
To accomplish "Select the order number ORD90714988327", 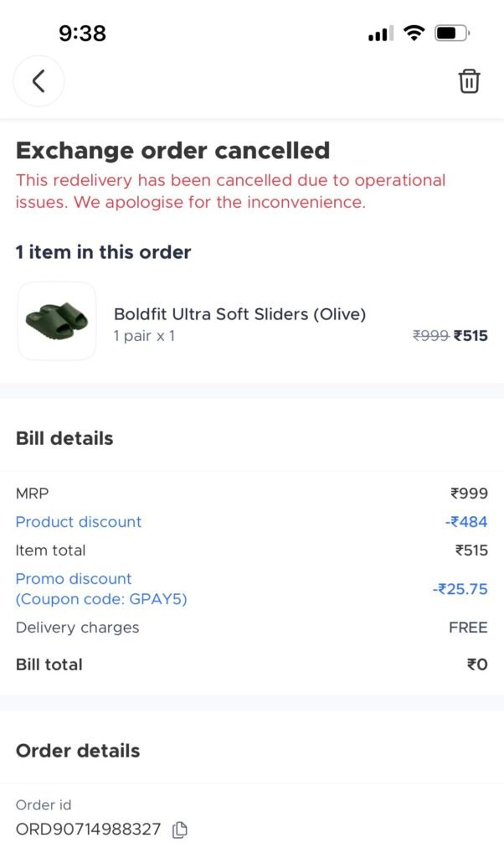I will pos(88,830).
